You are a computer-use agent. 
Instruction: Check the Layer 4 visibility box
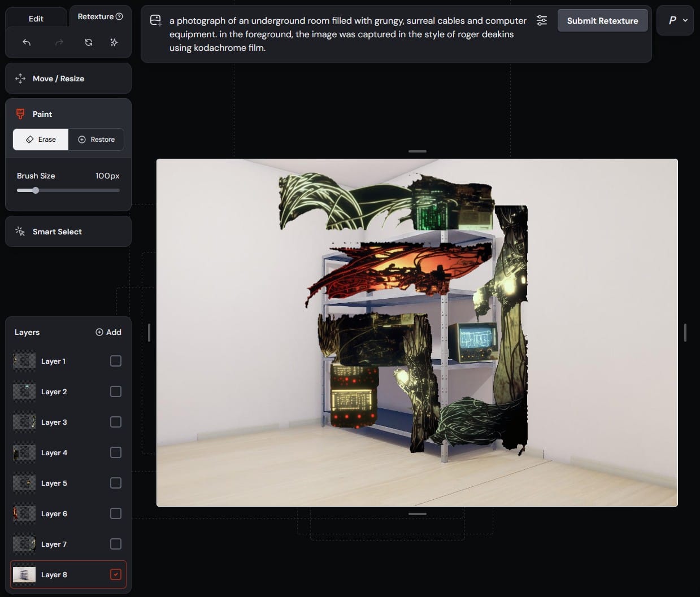coord(115,452)
